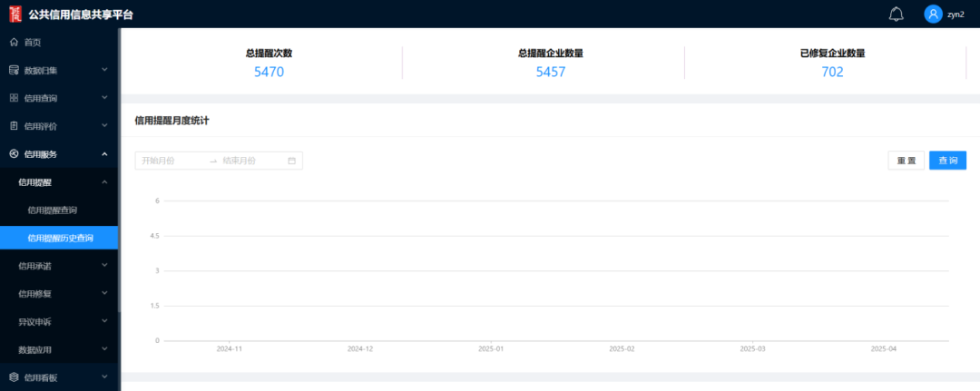This screenshot has width=980, height=391.
Task: Click the 2025-02 axis label
Action: 622,348
